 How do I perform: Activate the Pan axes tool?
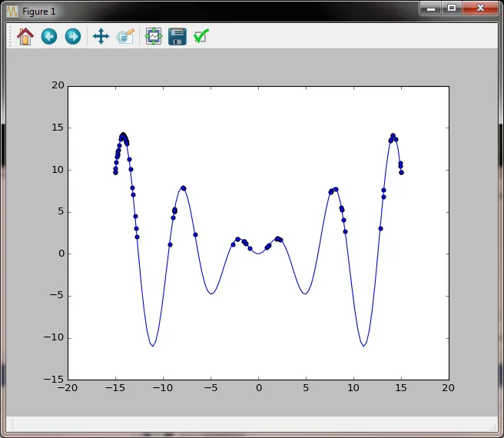click(x=101, y=36)
